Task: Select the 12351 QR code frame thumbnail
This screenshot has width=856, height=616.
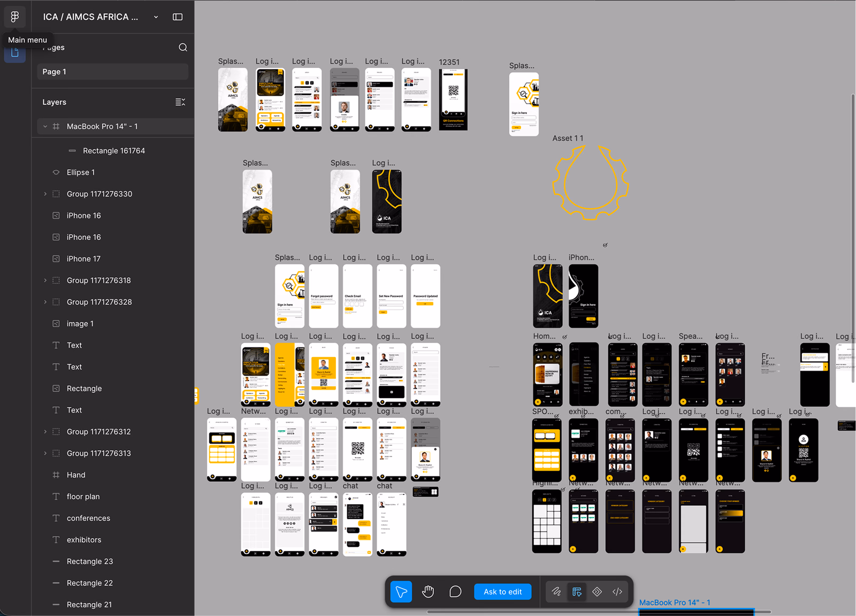Action: click(453, 100)
